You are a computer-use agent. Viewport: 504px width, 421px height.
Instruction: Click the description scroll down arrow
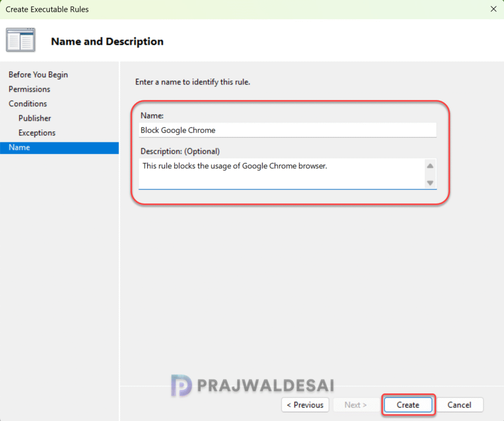tap(430, 183)
